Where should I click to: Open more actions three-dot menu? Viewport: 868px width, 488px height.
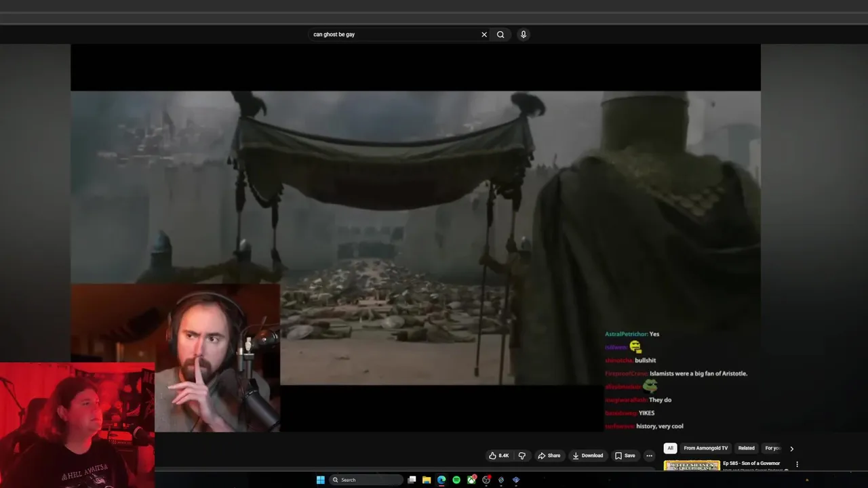(649, 455)
